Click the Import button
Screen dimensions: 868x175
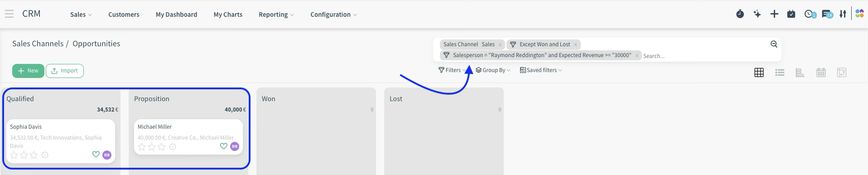coord(65,71)
